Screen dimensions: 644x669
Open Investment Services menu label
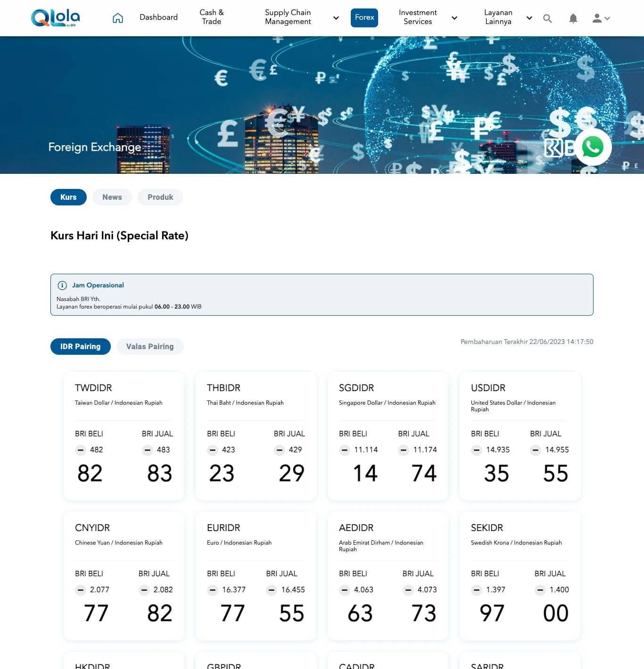(x=418, y=17)
